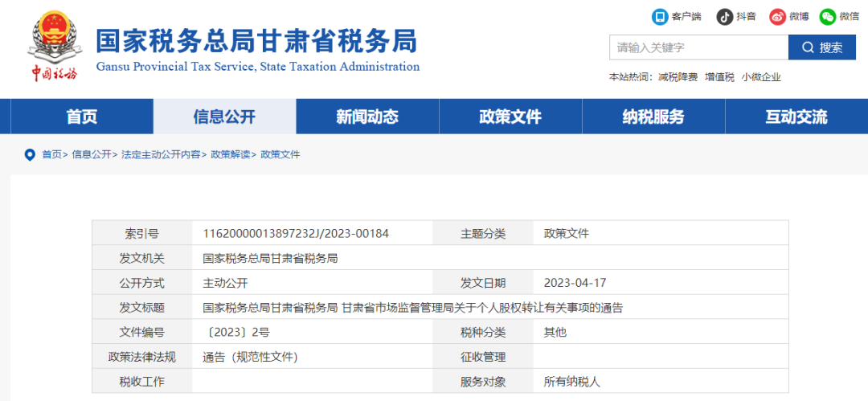
Task: Click the 本站热词 label
Action: click(x=631, y=77)
